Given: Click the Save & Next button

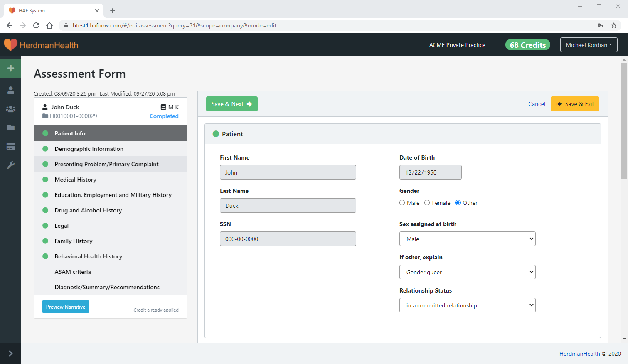Looking at the screenshot, I should pos(231,104).
